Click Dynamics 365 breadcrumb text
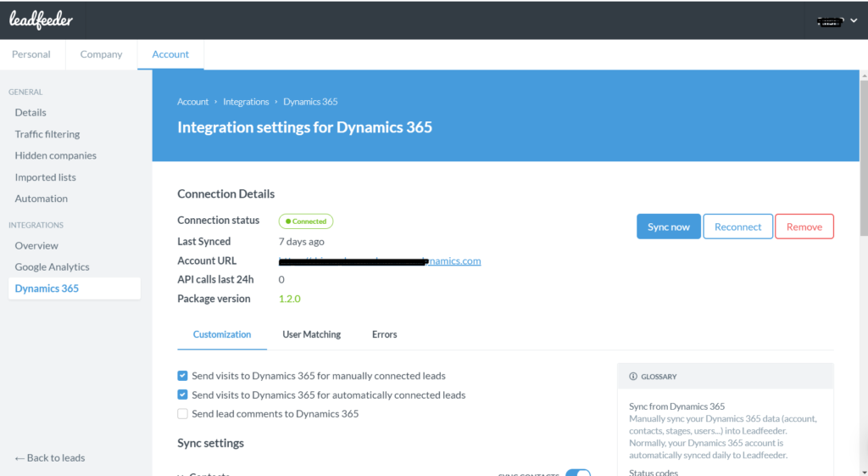868x476 pixels. coord(310,102)
